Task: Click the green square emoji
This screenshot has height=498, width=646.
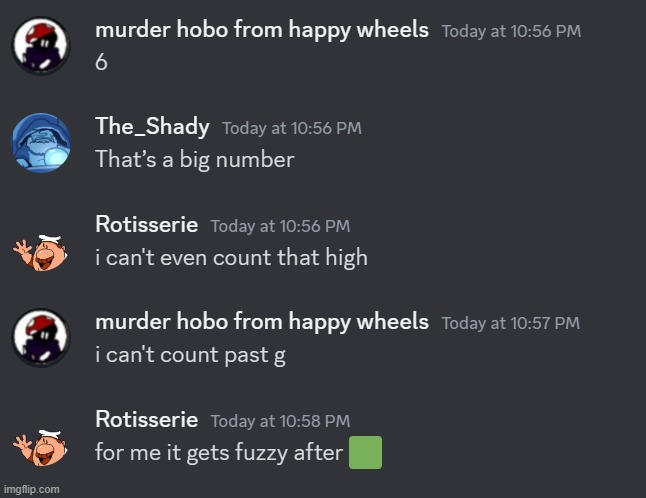Action: point(365,452)
